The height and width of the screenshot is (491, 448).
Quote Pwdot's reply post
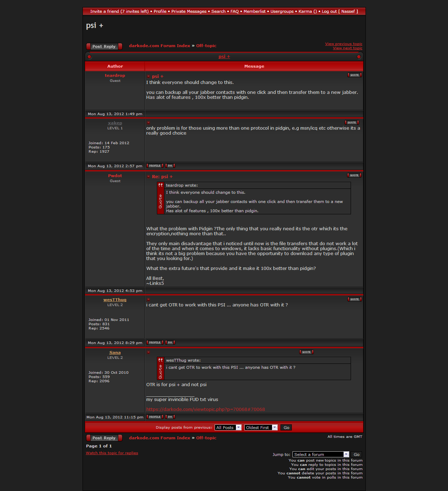[354, 175]
